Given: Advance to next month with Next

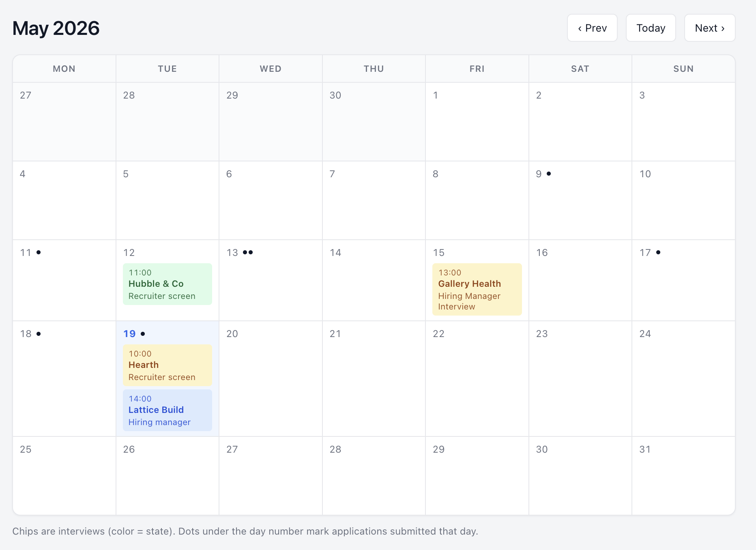Looking at the screenshot, I should (x=709, y=28).
